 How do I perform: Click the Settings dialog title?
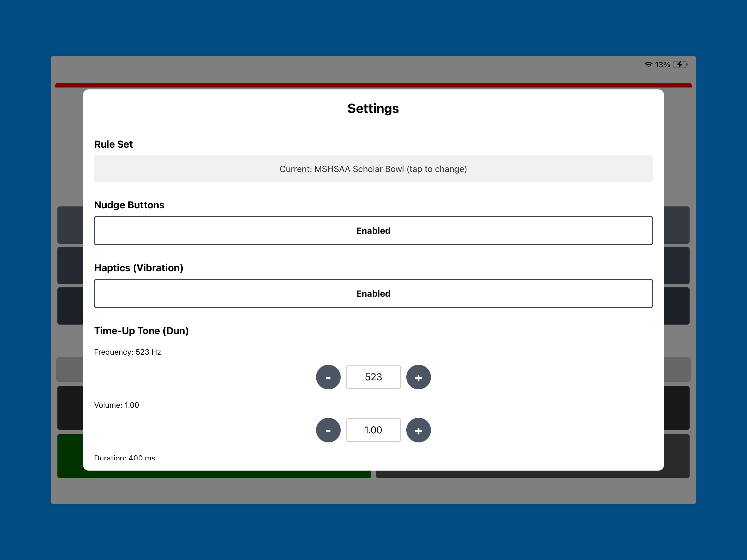click(373, 109)
